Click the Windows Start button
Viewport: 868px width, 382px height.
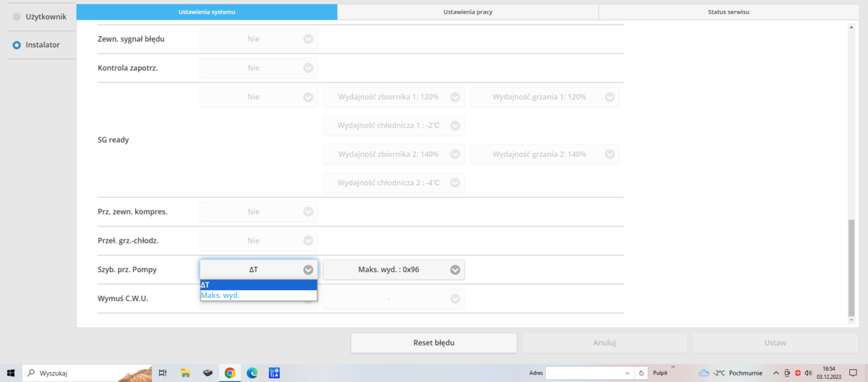11,373
